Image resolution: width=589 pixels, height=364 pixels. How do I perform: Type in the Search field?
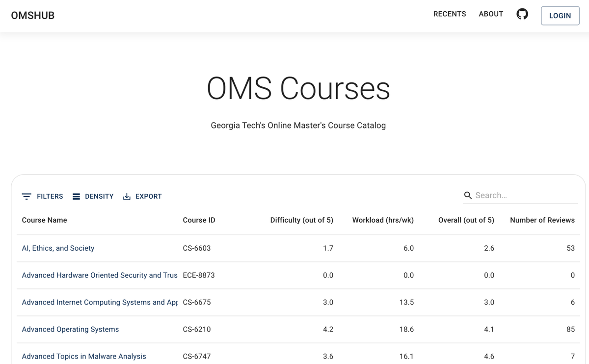coord(525,195)
